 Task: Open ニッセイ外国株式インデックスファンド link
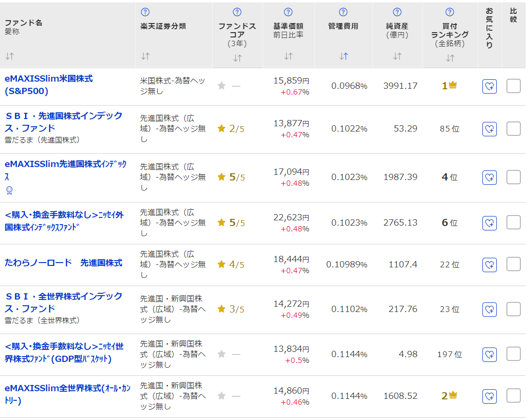pyautogui.click(x=64, y=221)
